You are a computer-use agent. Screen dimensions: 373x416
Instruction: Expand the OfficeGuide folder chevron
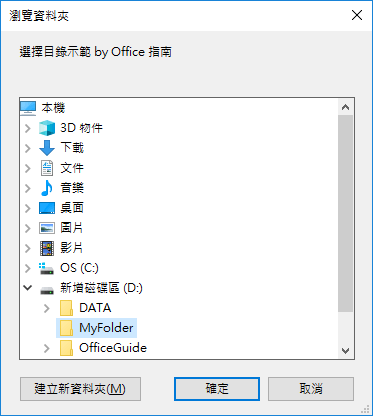point(47,348)
